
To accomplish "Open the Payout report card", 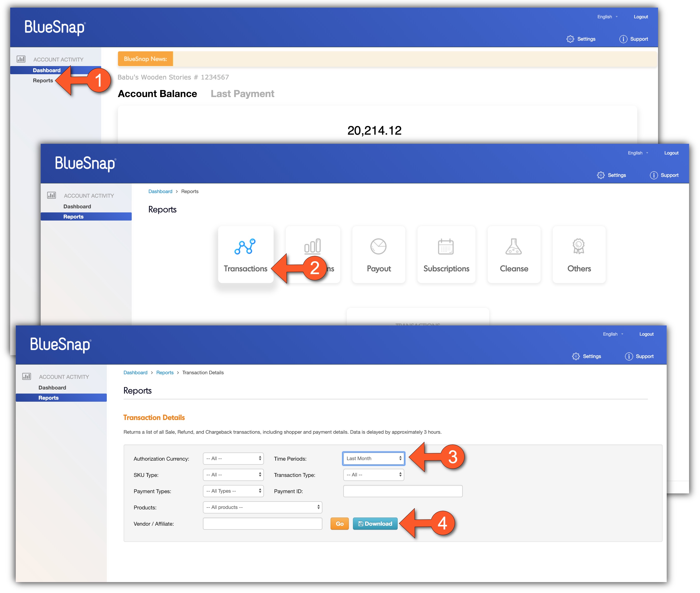I will pos(378,255).
